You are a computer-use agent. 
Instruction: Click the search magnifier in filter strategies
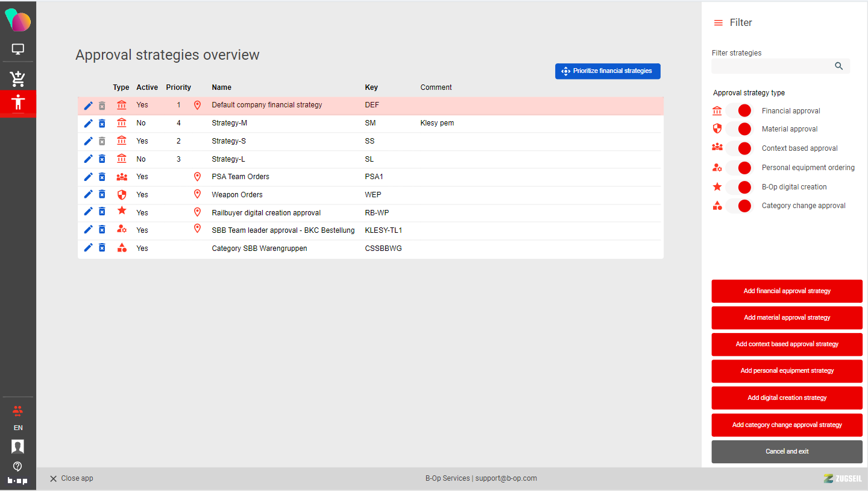click(x=838, y=66)
